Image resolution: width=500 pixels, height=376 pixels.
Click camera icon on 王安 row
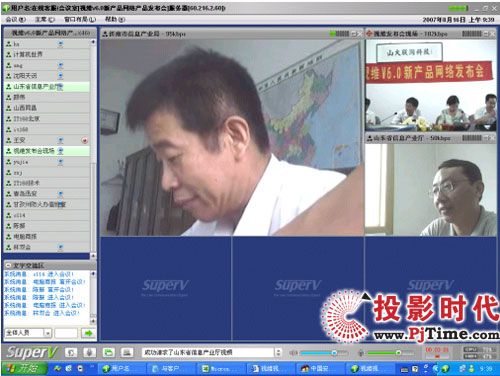tap(60, 140)
